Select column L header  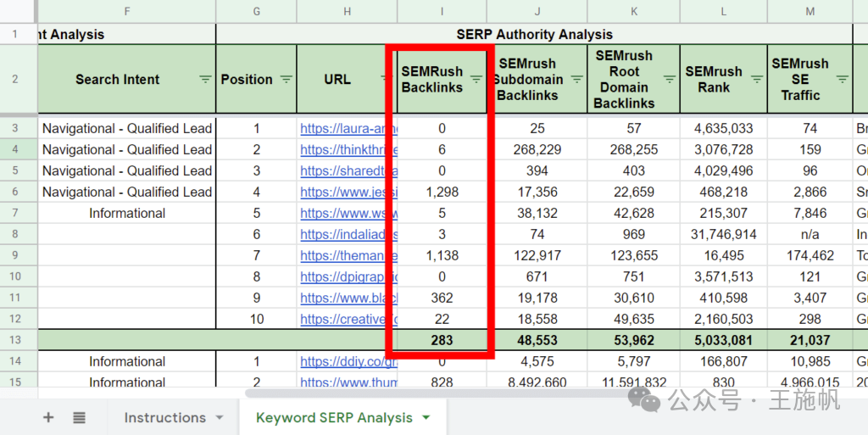[x=724, y=11]
